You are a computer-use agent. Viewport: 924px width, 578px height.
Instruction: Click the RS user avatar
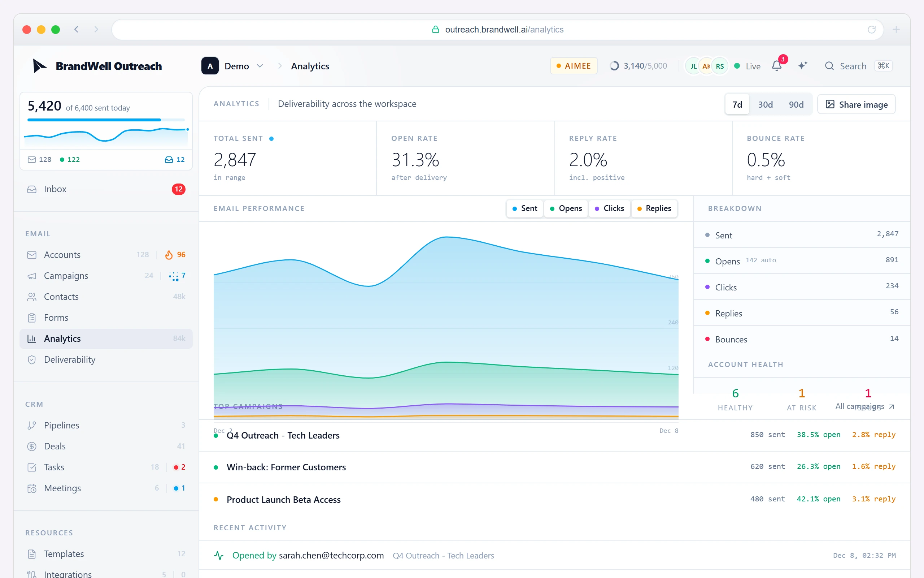[x=720, y=66]
